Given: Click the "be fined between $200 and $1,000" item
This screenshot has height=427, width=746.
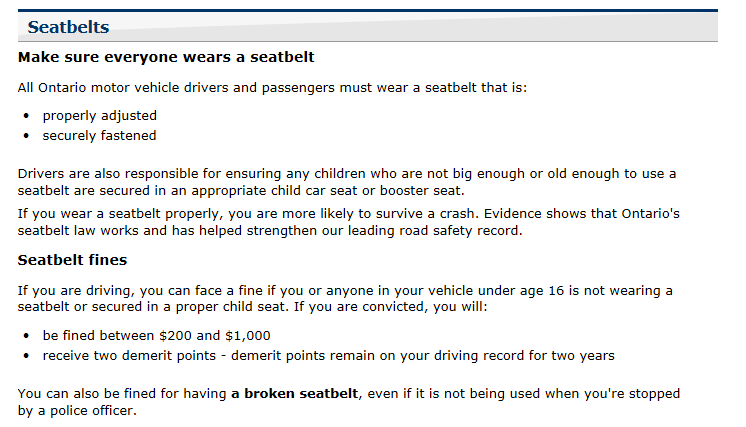Looking at the screenshot, I should point(156,336).
